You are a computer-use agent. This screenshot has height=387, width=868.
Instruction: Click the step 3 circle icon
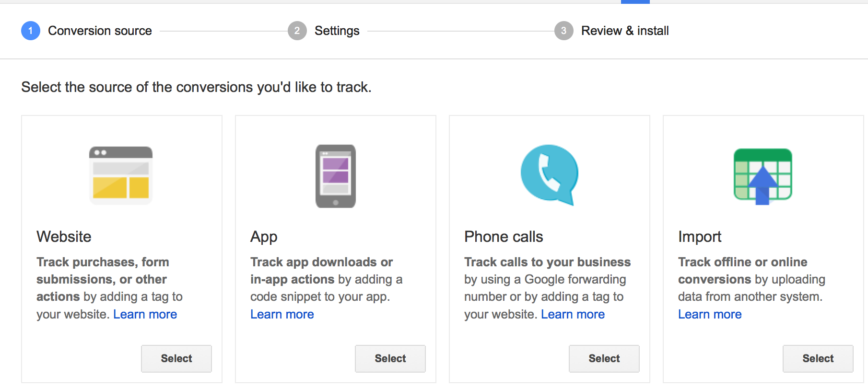[564, 31]
